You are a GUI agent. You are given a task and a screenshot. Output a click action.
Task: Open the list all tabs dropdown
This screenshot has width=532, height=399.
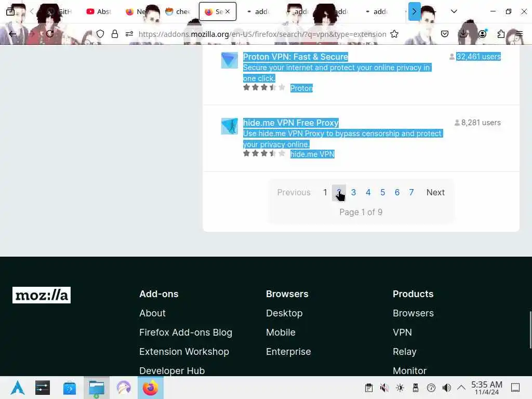(x=454, y=11)
